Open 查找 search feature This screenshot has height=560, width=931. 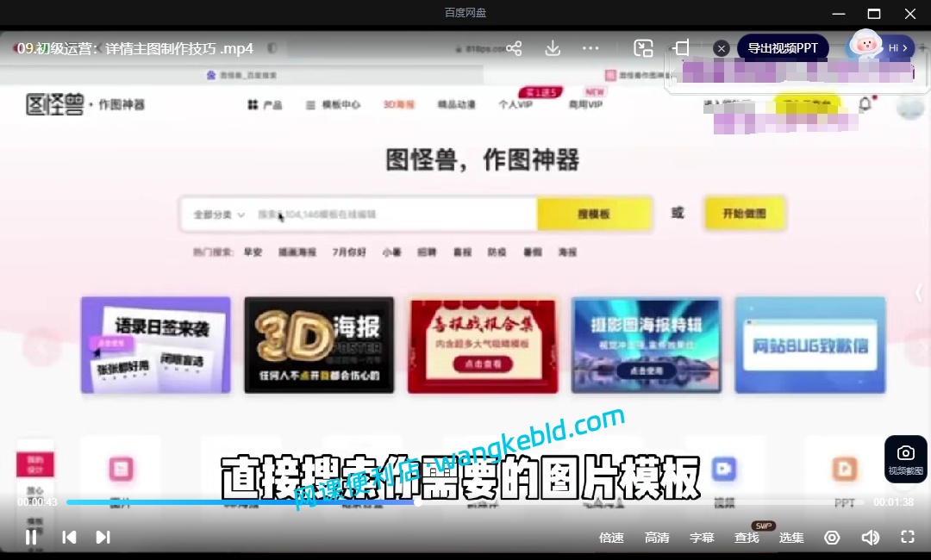pyautogui.click(x=747, y=538)
